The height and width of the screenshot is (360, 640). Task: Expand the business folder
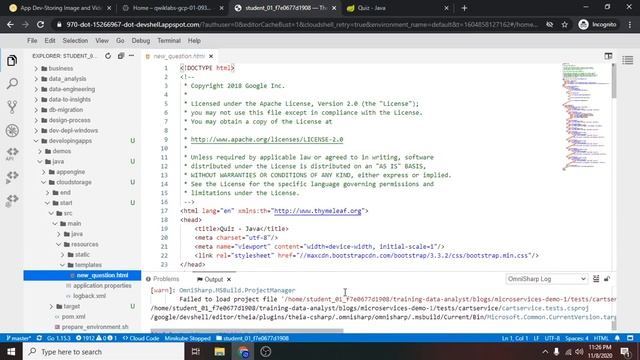click(61, 69)
